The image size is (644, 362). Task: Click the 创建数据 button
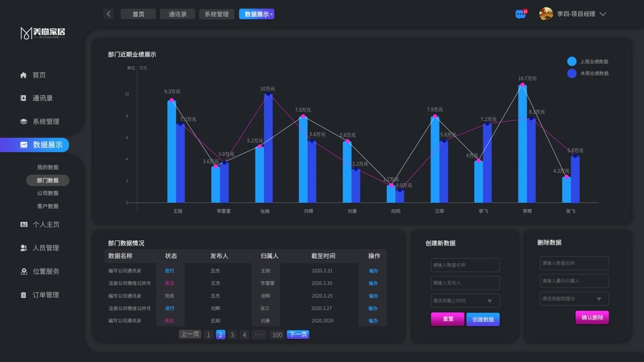[x=483, y=319]
